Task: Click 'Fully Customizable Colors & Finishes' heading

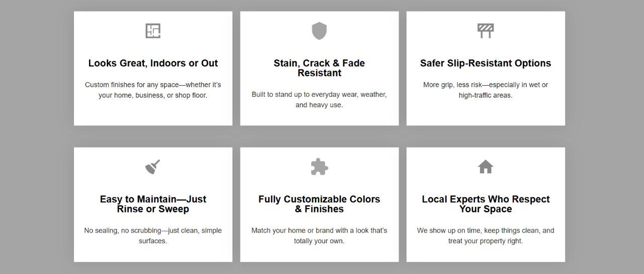Action: point(319,204)
